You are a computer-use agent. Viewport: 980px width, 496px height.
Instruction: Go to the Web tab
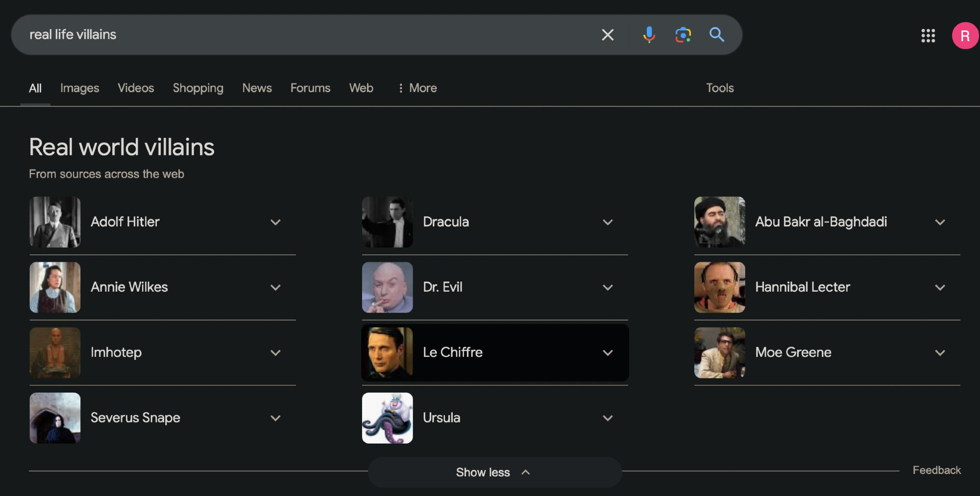(x=361, y=88)
